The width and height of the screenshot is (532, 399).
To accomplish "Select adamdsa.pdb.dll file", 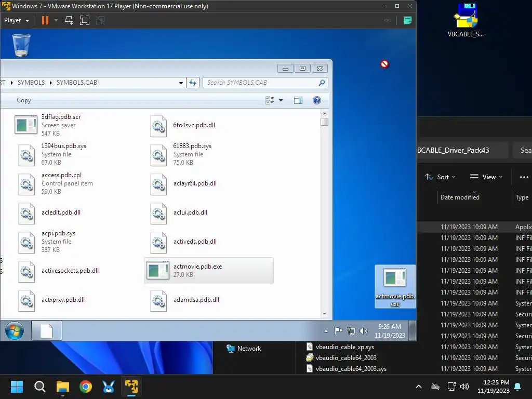I will point(209,300).
